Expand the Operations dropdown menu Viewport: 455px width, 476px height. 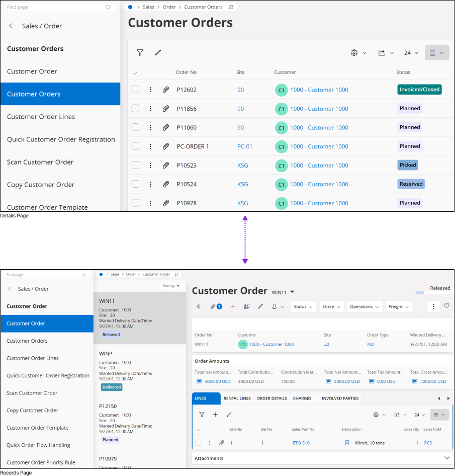coord(365,306)
